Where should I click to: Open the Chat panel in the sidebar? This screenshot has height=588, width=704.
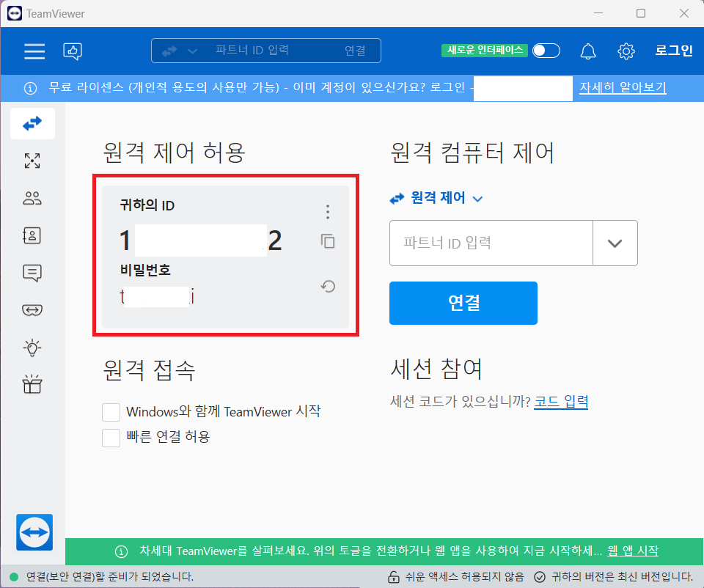tap(32, 273)
